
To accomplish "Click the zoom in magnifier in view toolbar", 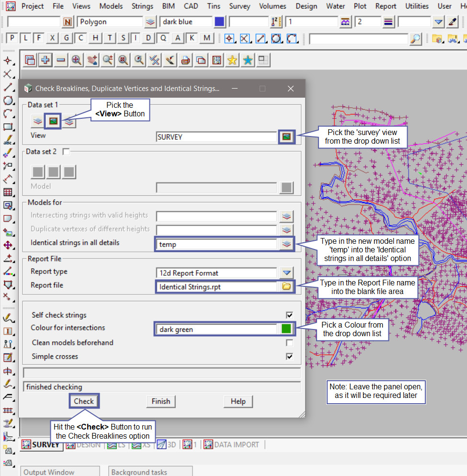I will pyautogui.click(x=77, y=60).
